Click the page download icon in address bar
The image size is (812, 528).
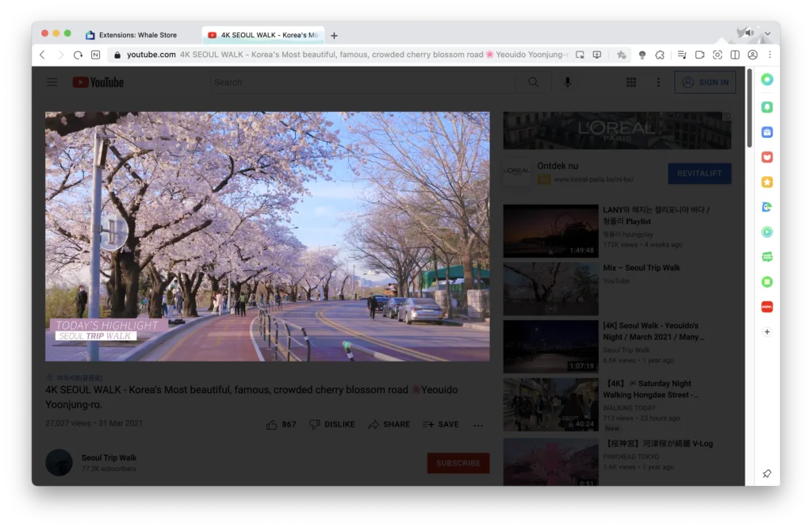click(597, 55)
